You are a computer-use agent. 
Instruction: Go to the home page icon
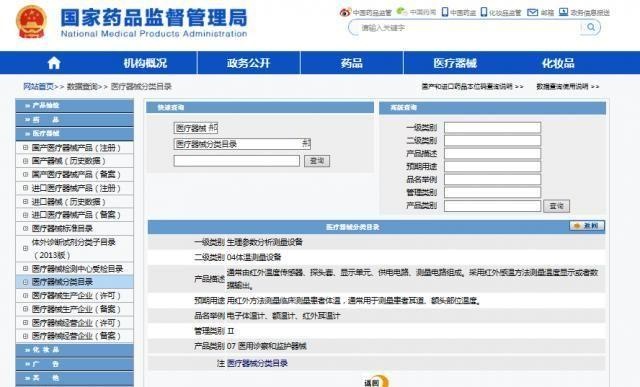pyautogui.click(x=54, y=63)
